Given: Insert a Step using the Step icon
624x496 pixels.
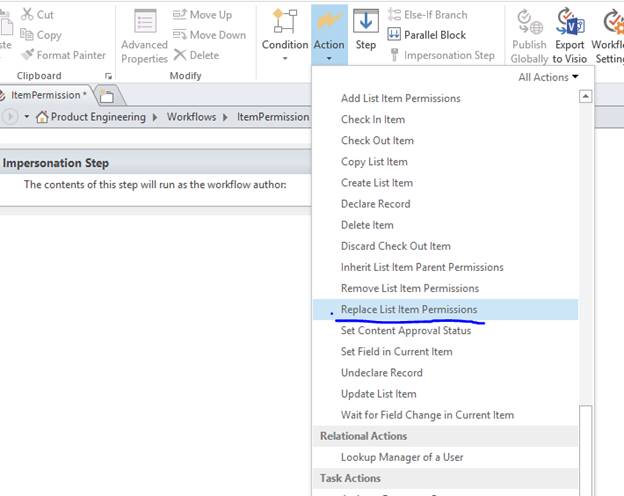Looking at the screenshot, I should (x=365, y=21).
